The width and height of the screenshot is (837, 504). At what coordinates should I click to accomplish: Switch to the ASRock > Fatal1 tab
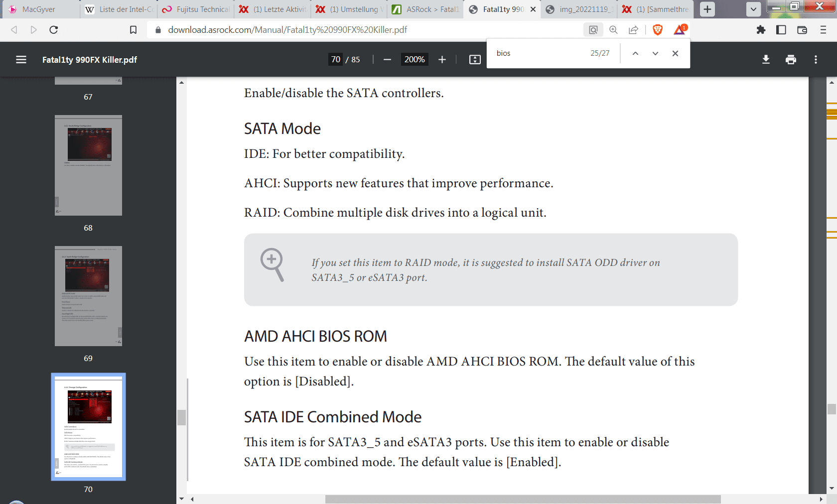click(426, 9)
